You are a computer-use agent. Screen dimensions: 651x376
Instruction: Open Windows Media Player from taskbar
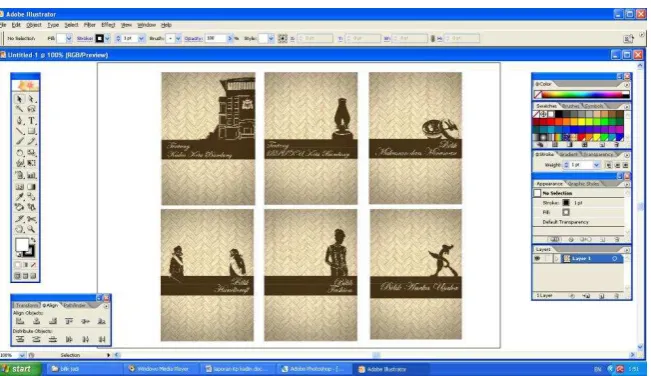point(162,369)
